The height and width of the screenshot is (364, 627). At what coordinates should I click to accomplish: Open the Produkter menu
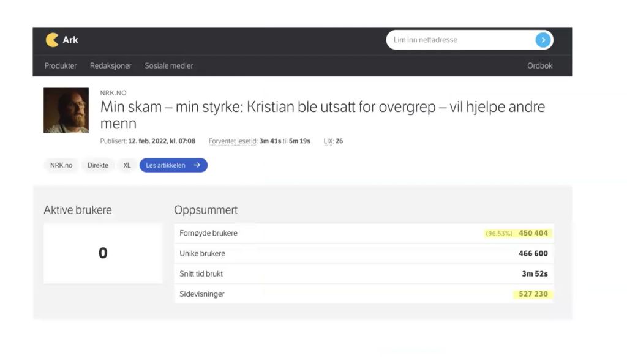tap(61, 66)
